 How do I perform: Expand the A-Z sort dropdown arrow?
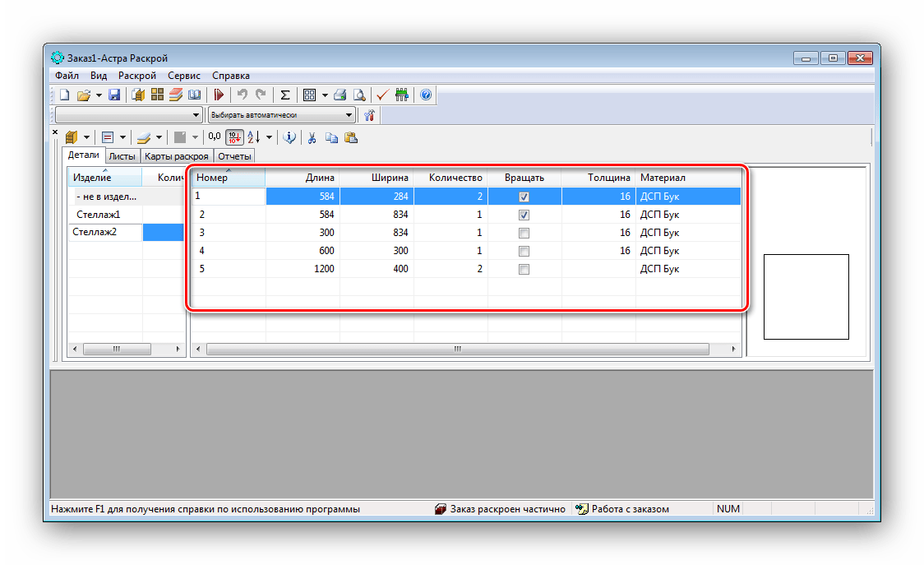click(270, 137)
